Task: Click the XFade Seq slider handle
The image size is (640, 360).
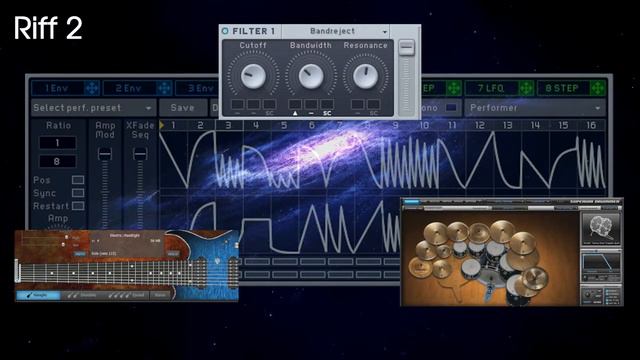Action: [x=140, y=154]
